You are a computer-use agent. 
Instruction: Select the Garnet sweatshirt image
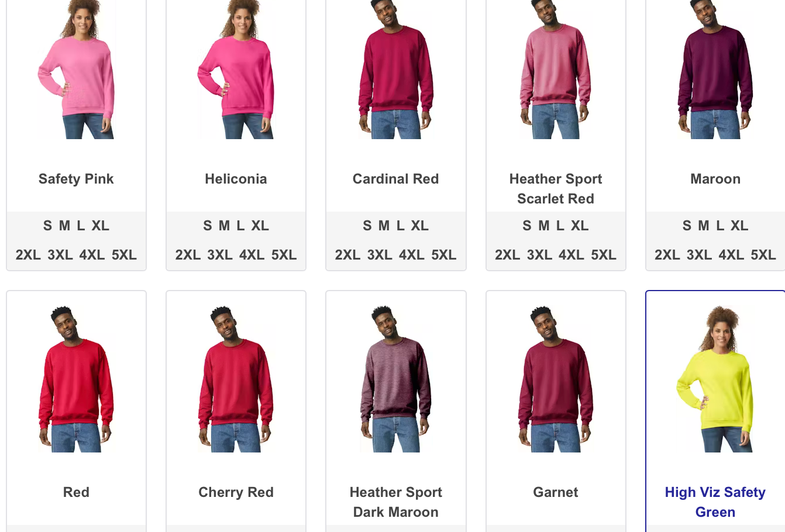tap(556, 378)
